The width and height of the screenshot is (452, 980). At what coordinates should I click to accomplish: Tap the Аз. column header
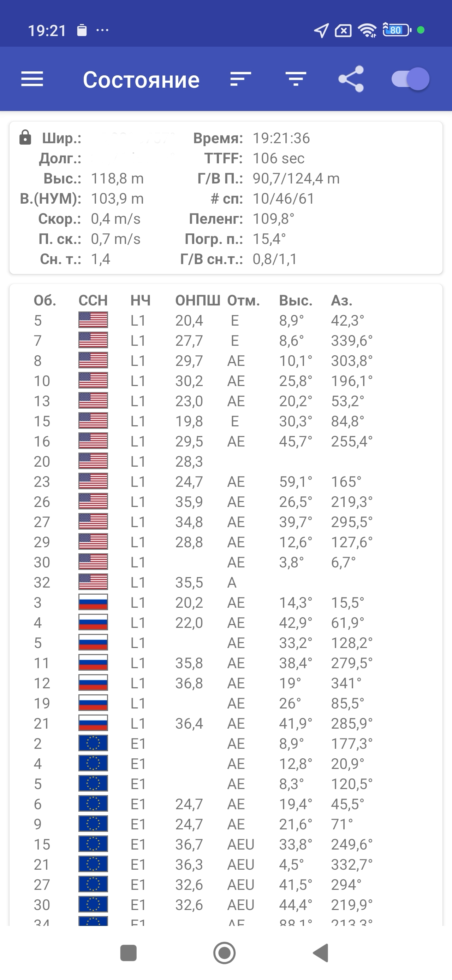(341, 301)
